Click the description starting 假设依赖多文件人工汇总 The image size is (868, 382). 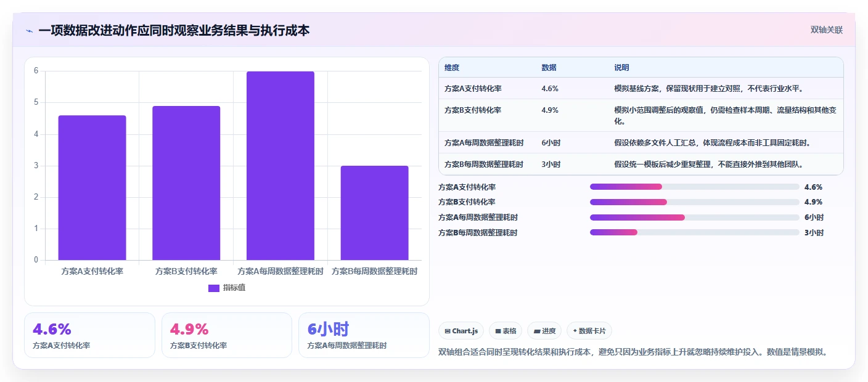(x=712, y=142)
